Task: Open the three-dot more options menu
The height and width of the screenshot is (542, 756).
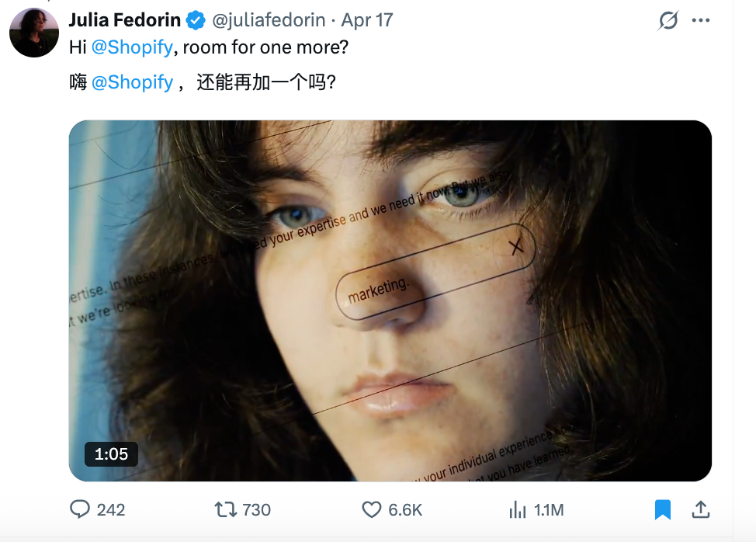Action: 701,21
